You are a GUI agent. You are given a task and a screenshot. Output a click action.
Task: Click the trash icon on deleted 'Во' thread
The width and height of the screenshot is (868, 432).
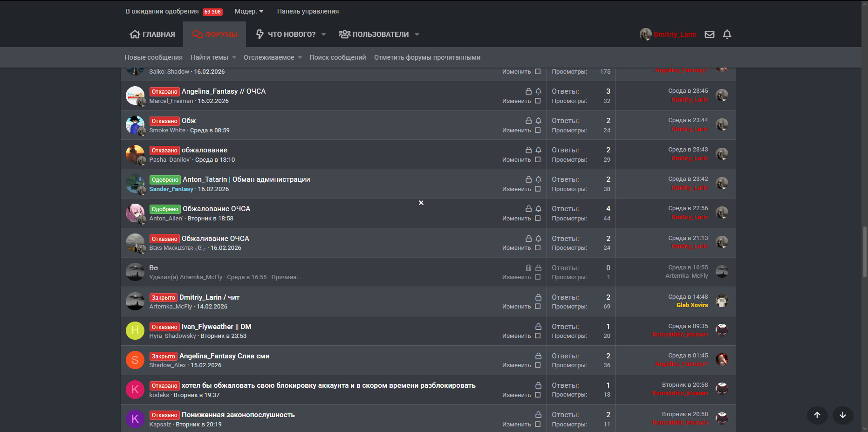[528, 268]
